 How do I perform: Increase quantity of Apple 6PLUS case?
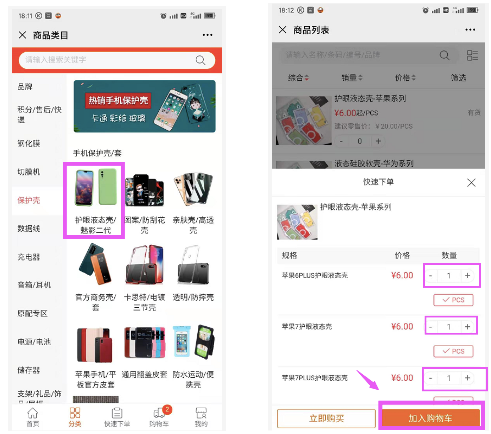pos(467,275)
